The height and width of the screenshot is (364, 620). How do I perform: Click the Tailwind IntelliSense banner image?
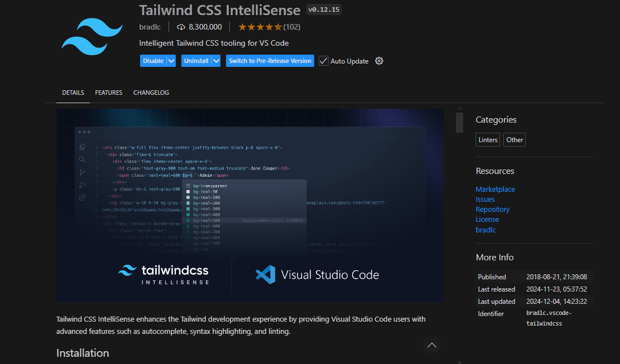250,205
